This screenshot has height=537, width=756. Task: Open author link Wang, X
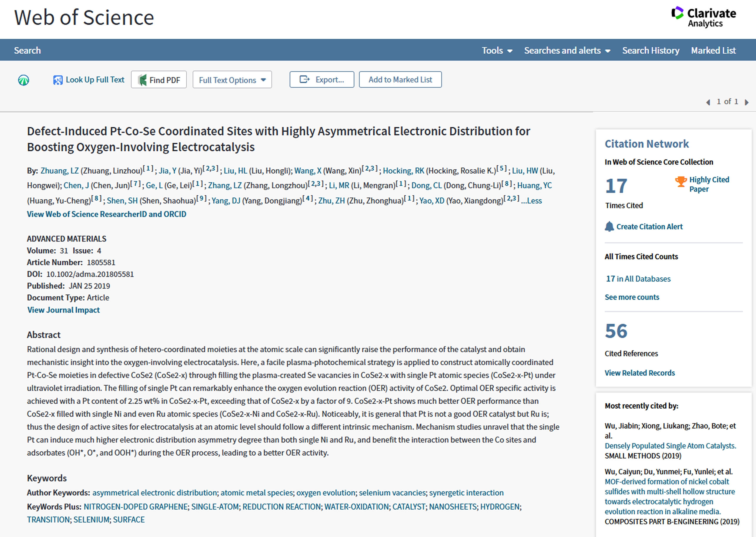[x=308, y=171]
